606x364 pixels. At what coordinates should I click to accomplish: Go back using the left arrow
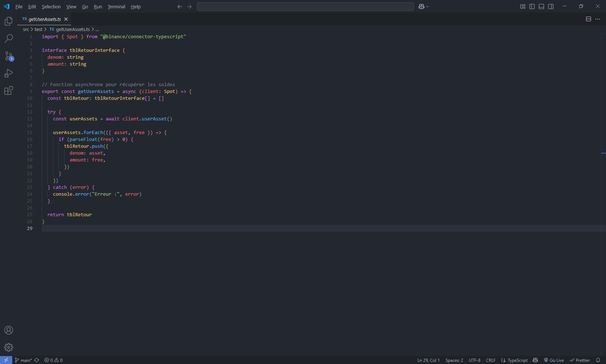pyautogui.click(x=180, y=6)
